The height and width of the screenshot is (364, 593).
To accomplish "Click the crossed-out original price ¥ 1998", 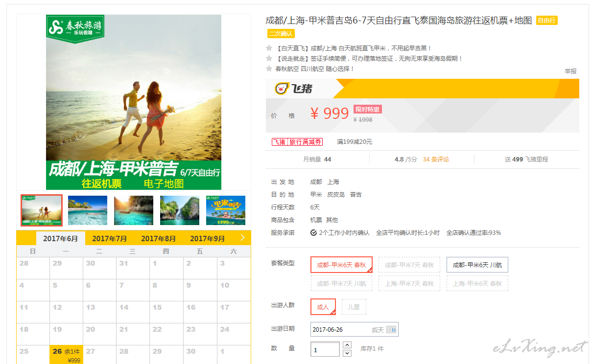I will (363, 119).
